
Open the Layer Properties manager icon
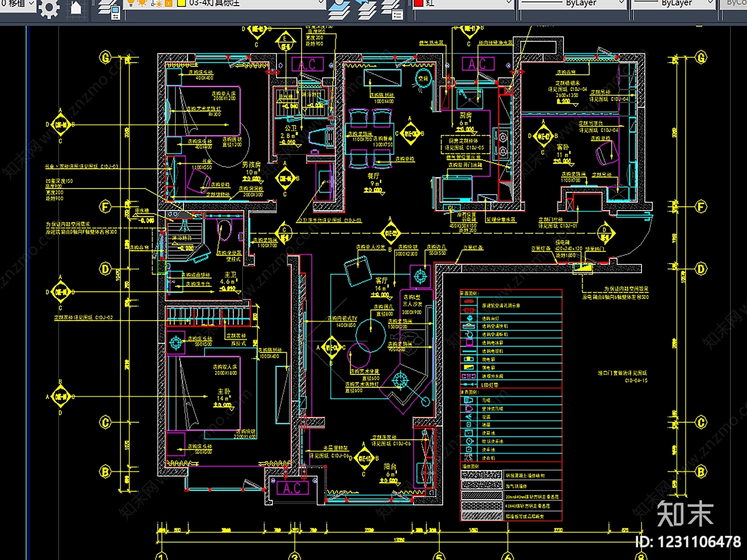[x=109, y=9]
